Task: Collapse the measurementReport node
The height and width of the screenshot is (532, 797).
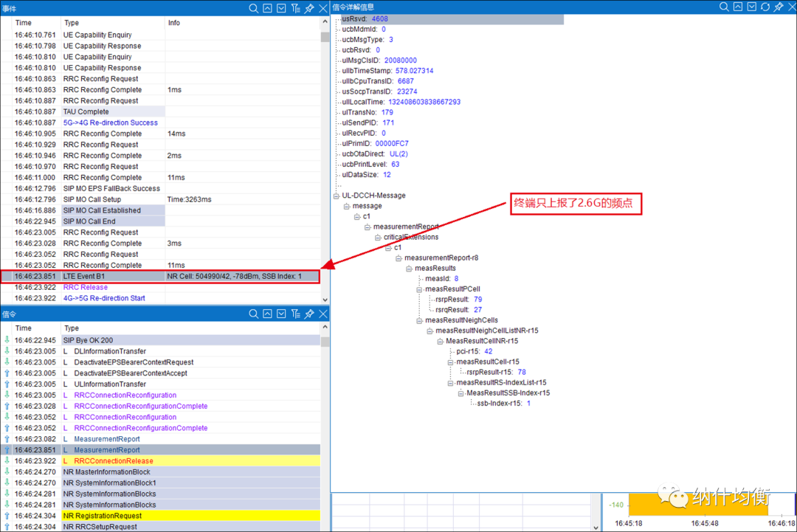Action: click(x=368, y=227)
